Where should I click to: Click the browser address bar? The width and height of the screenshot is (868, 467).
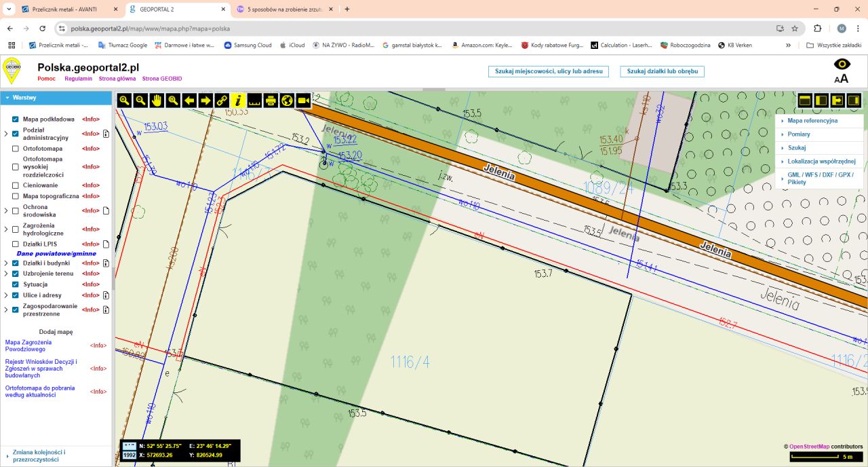coord(420,29)
